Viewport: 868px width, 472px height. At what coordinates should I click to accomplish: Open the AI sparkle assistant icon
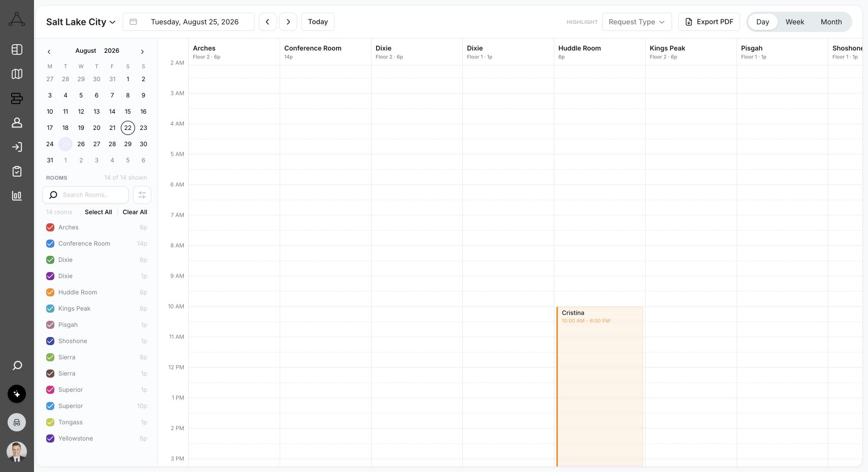click(17, 394)
